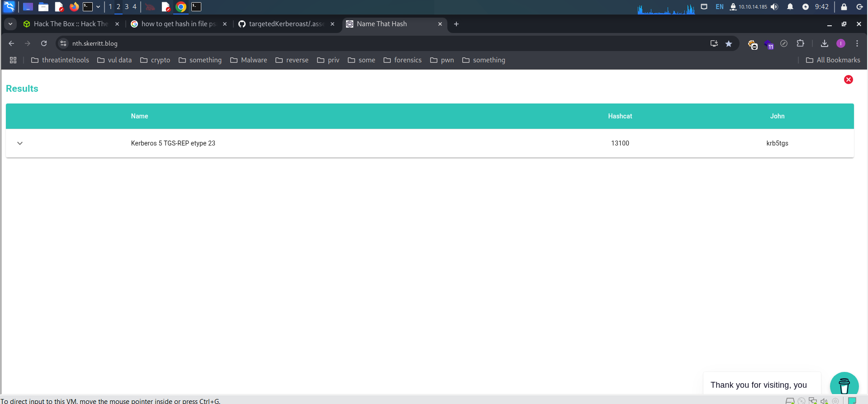The image size is (868, 404).
Task: Open the tab search dropdown
Action: coord(10,24)
